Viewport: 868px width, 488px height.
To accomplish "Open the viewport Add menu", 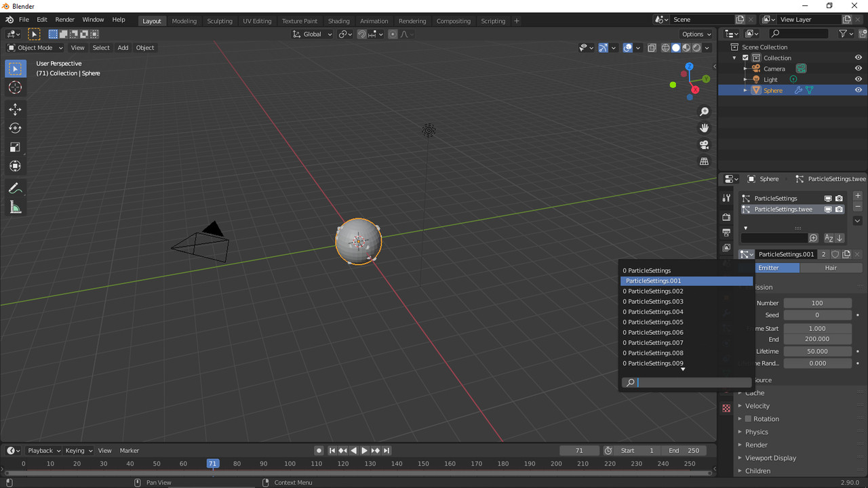I will (123, 47).
